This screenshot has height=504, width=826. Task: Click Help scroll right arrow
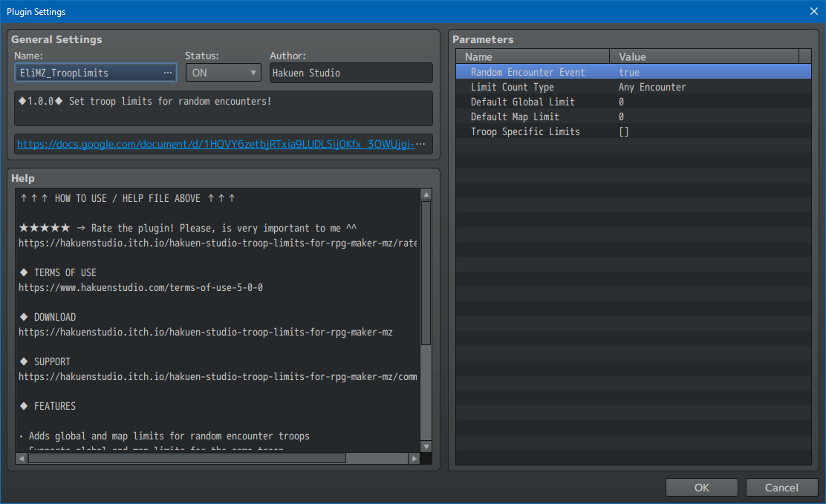coord(414,459)
